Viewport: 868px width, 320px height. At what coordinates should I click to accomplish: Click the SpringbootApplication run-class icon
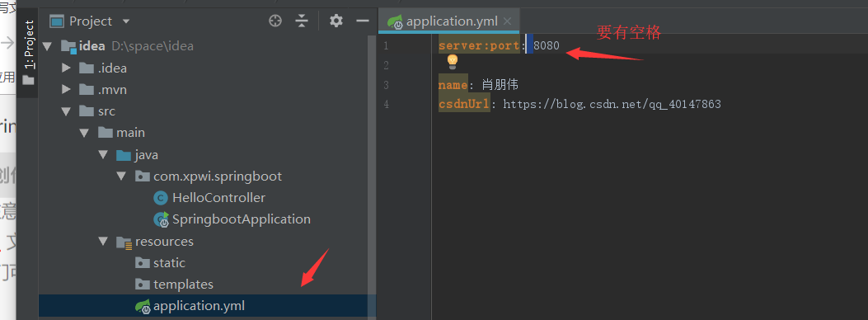click(161, 219)
